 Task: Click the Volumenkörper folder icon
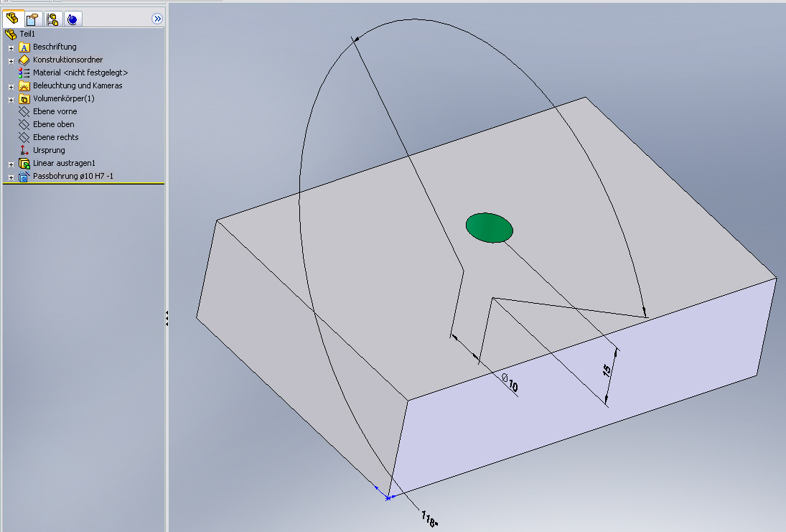click(x=24, y=99)
